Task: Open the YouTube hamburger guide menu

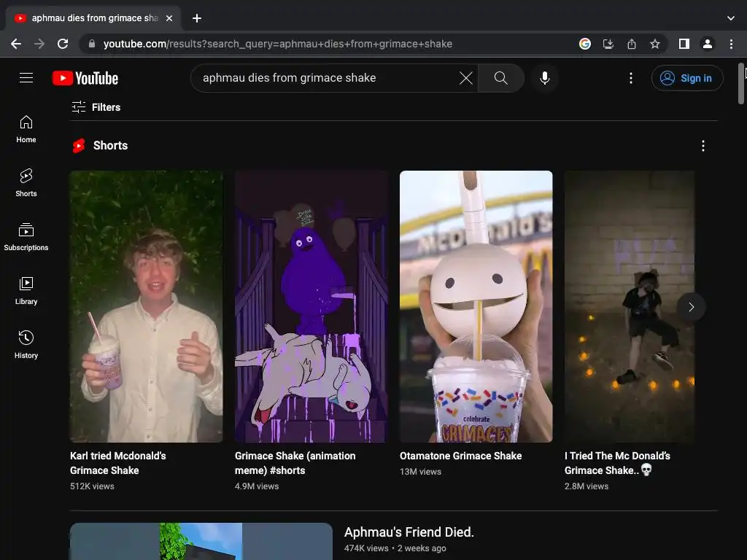Action: click(x=26, y=77)
